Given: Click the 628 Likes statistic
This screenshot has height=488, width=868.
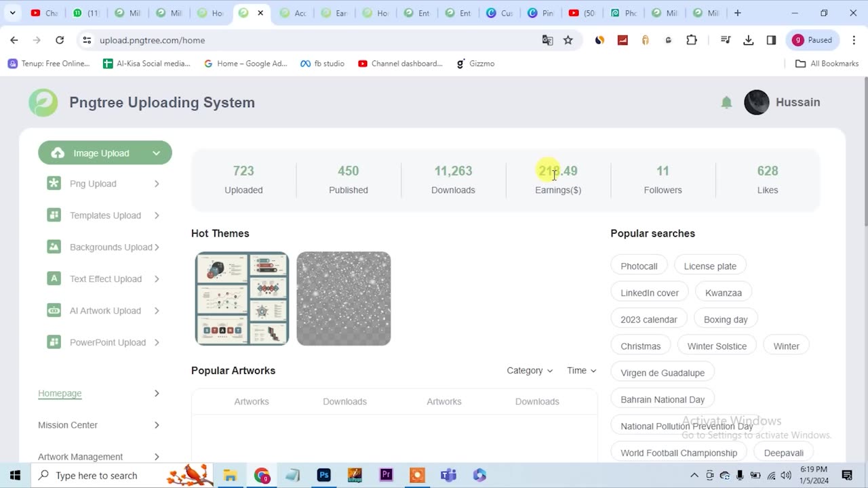Looking at the screenshot, I should [768, 180].
